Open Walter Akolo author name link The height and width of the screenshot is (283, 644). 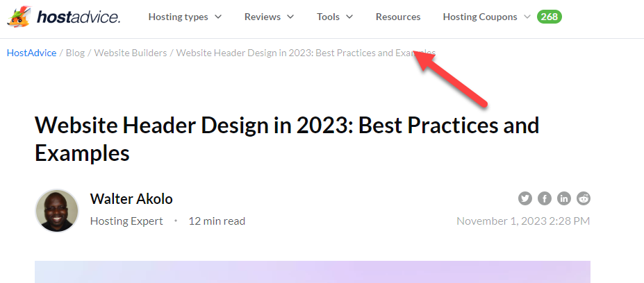131,199
